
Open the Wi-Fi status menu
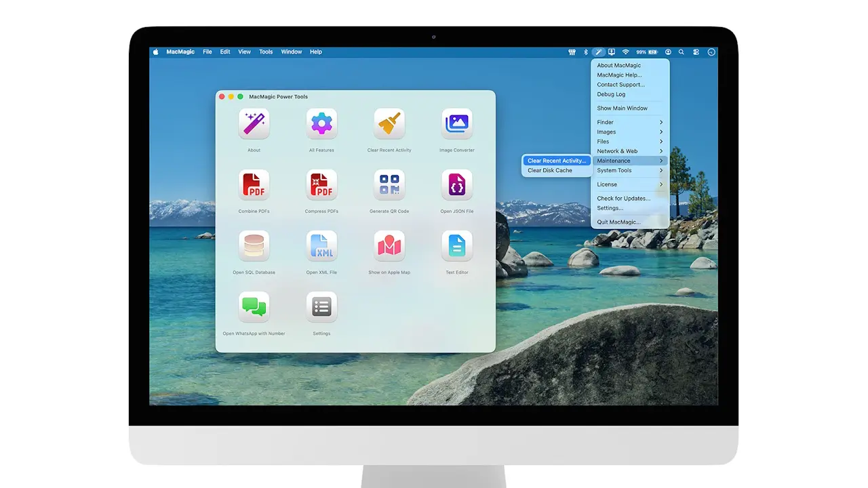tap(625, 52)
